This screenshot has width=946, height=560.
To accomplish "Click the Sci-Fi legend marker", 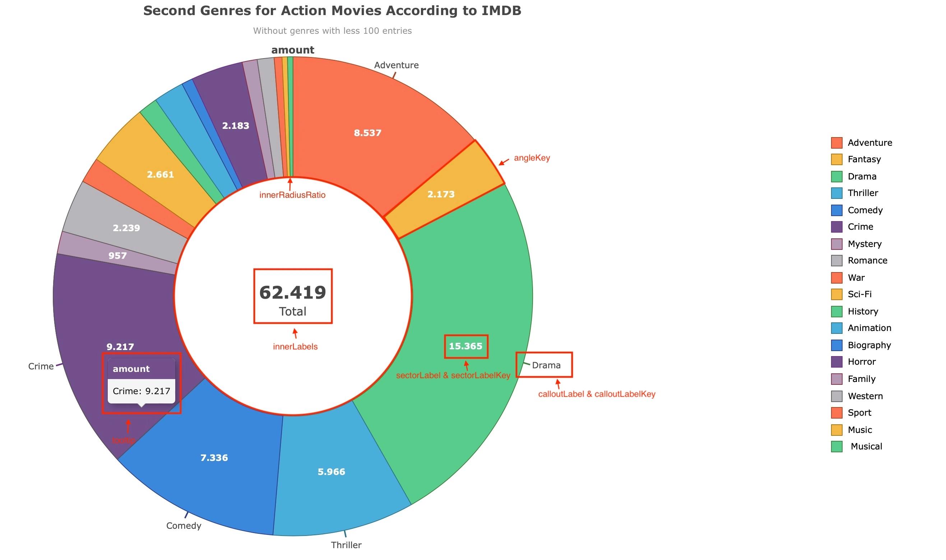I will coord(836,294).
